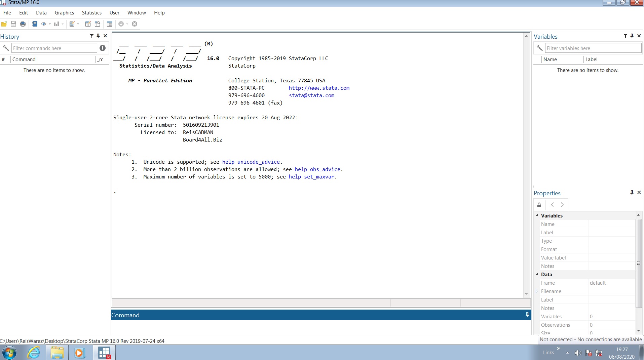Viewport: 644px width, 360px height.
Task: Click the Windows Start button
Action: pos(9,353)
